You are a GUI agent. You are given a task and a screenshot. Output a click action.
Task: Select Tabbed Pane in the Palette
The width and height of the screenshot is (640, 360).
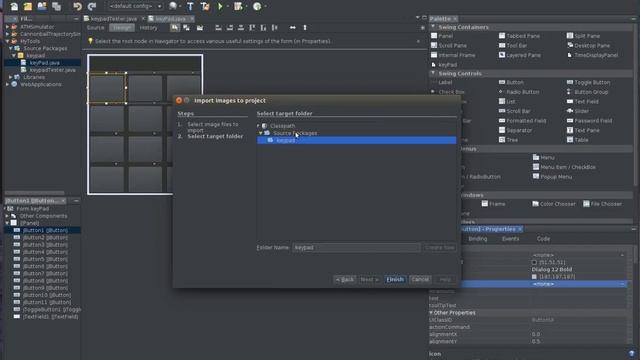click(x=520, y=36)
